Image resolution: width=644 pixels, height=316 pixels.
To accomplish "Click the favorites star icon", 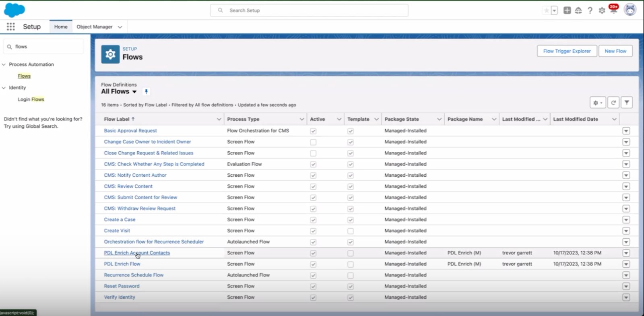I will click(x=546, y=10).
